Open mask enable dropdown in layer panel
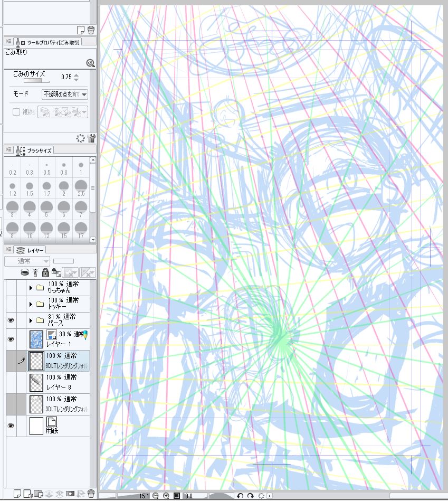448x501 pixels. [x=70, y=272]
